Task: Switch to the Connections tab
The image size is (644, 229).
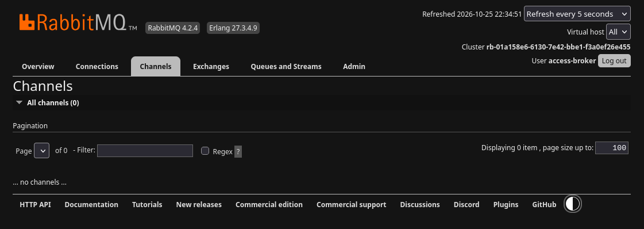Action: pos(97,66)
